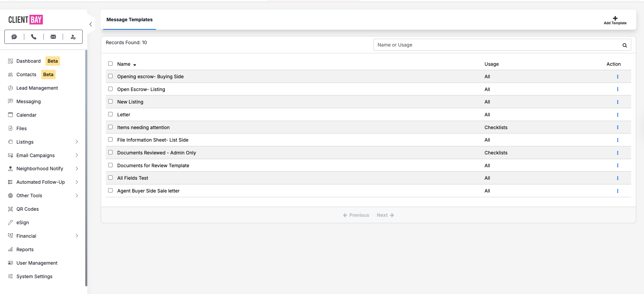
Task: Open the Agent Buyer Side Sale letter template
Action: 148,191
